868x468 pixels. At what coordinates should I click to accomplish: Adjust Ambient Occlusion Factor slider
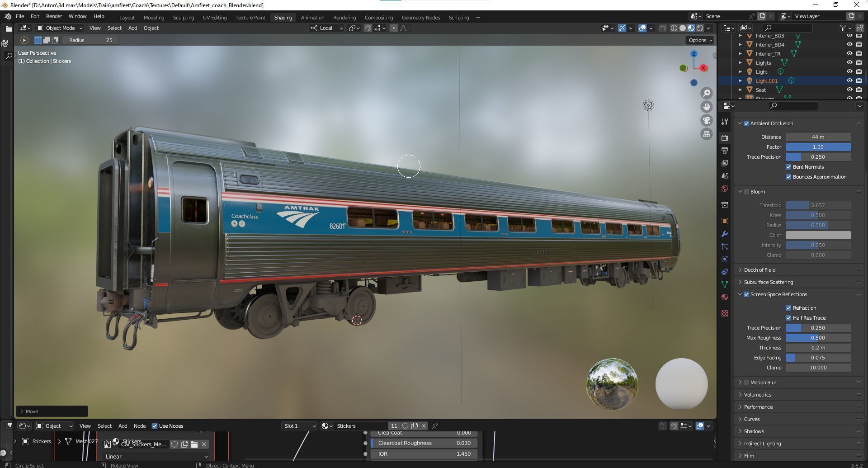[818, 147]
